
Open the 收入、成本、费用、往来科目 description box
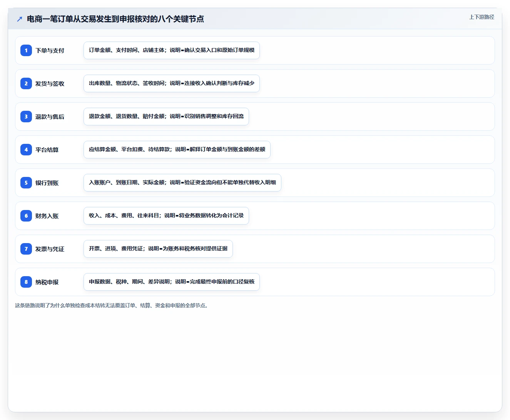coord(166,216)
